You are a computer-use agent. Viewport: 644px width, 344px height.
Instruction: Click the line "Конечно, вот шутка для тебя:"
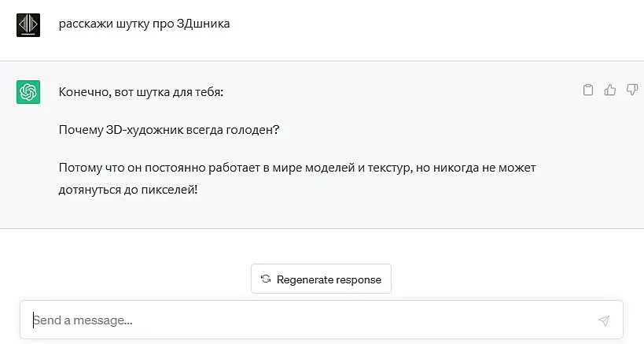(x=141, y=92)
